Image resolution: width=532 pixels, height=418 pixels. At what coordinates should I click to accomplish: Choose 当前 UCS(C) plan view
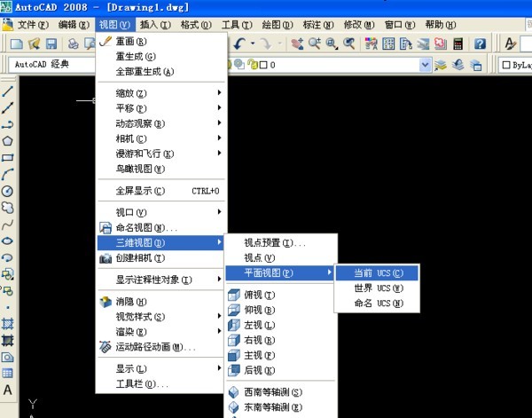[x=377, y=273]
